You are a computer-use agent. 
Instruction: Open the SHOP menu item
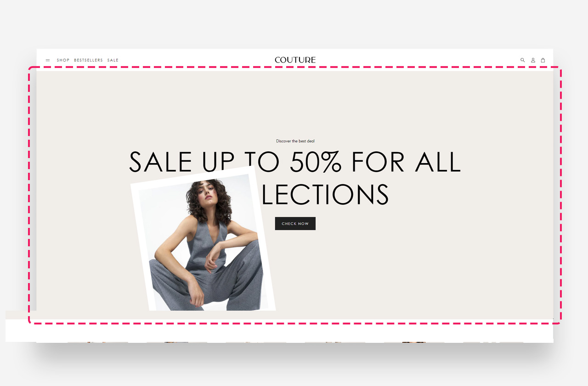coord(63,60)
